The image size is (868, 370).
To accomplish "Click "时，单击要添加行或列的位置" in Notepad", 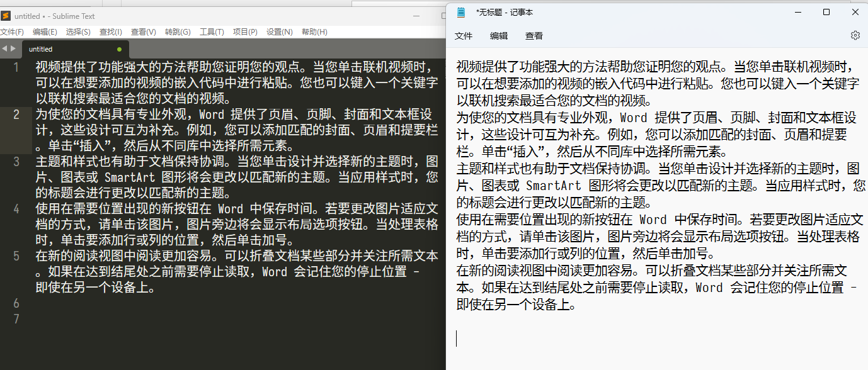I will [538, 254].
